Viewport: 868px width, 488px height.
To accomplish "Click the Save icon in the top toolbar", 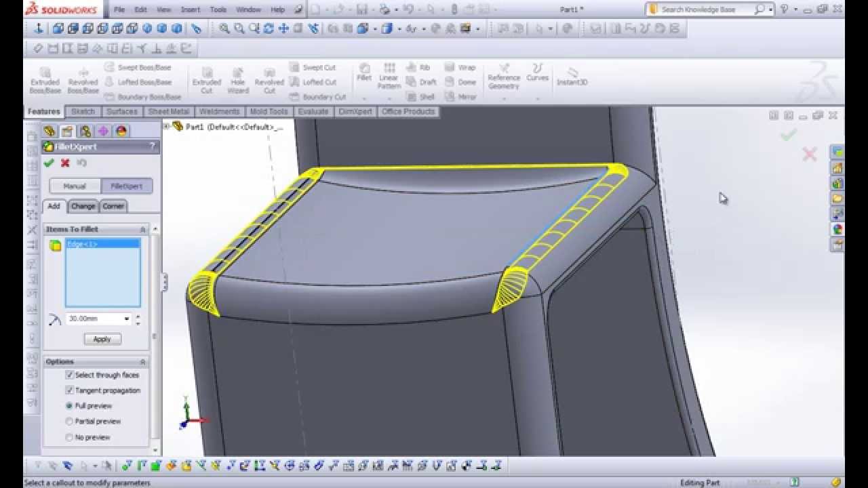I will 362,9.
